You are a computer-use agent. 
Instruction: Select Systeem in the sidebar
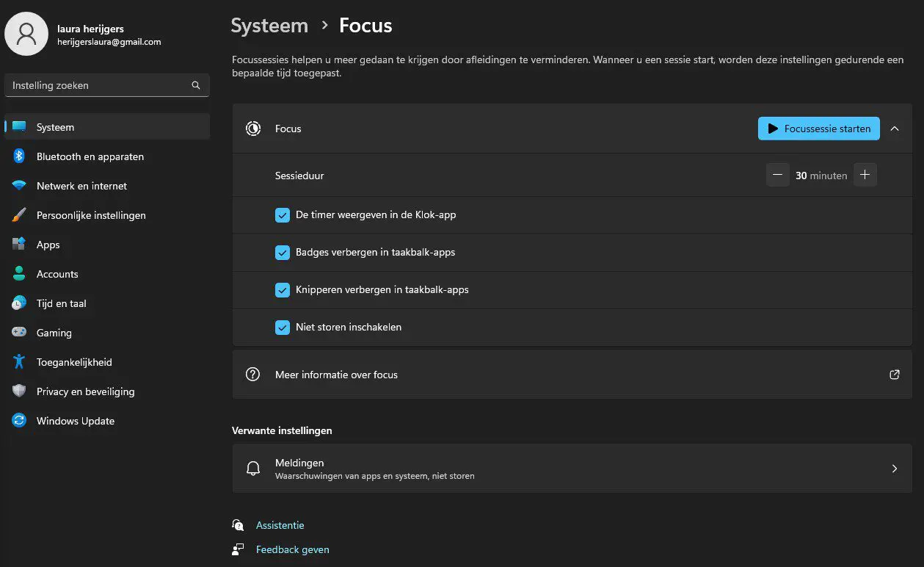click(107, 127)
